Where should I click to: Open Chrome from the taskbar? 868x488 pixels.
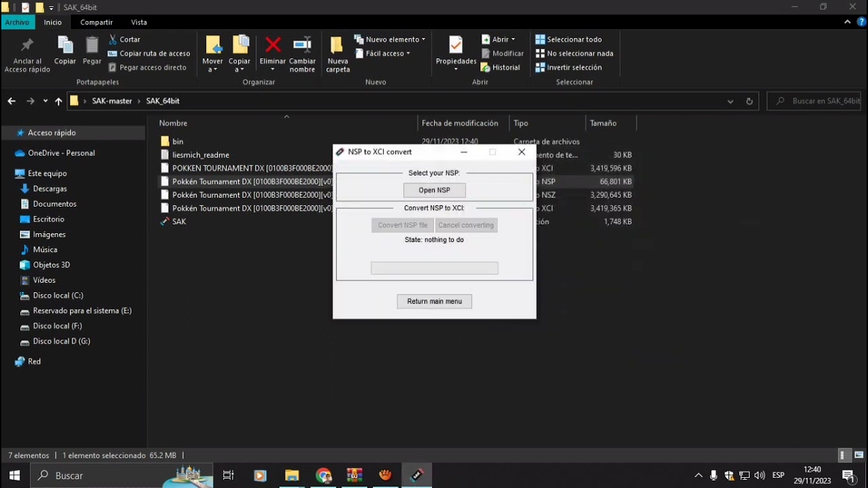coord(323,476)
